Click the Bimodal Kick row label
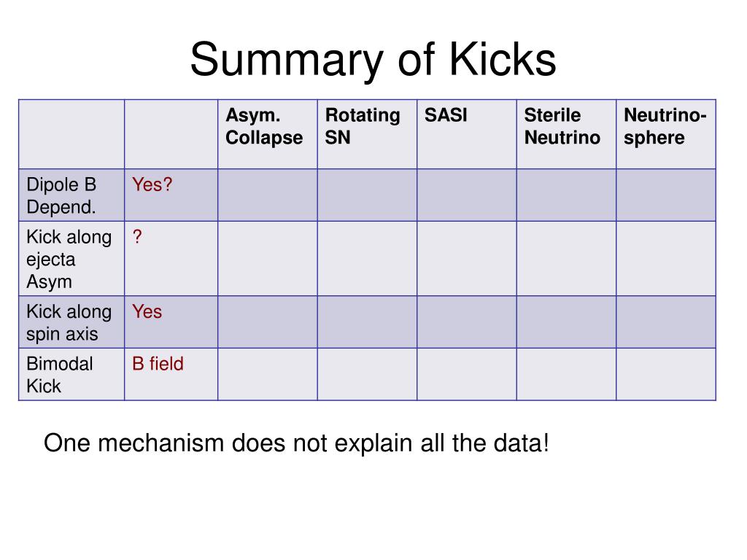This screenshot has width=747, height=560. click(60, 375)
